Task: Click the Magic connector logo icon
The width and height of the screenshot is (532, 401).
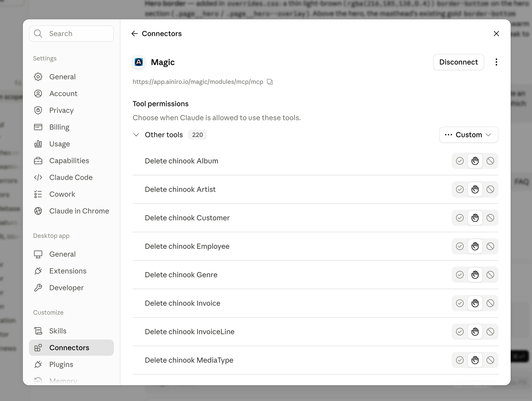Action: coord(139,62)
